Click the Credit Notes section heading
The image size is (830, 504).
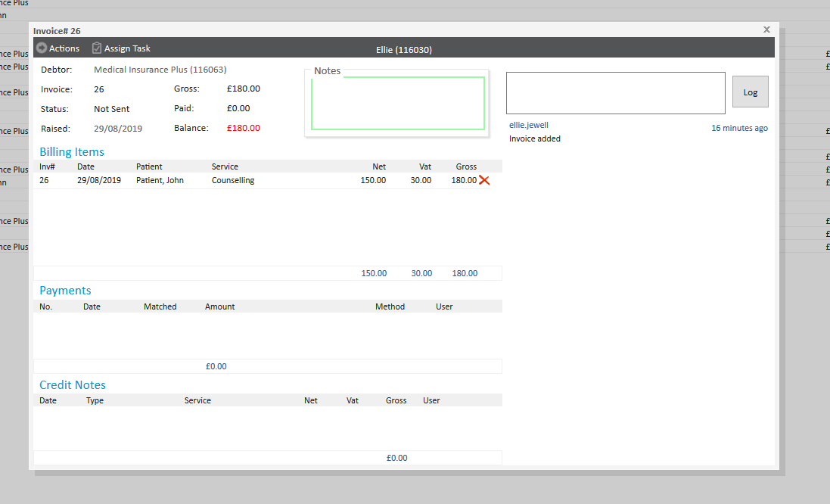73,385
